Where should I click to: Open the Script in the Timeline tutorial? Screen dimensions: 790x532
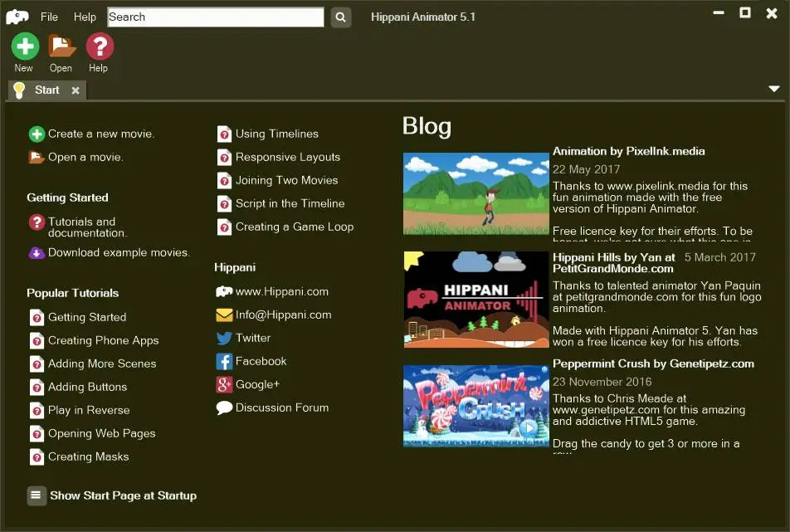click(290, 203)
